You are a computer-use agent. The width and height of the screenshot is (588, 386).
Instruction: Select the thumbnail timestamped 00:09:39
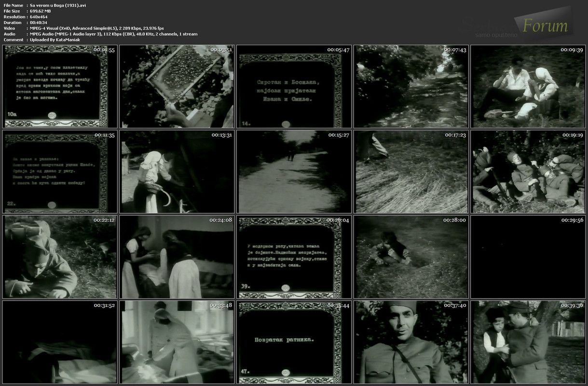528,86
